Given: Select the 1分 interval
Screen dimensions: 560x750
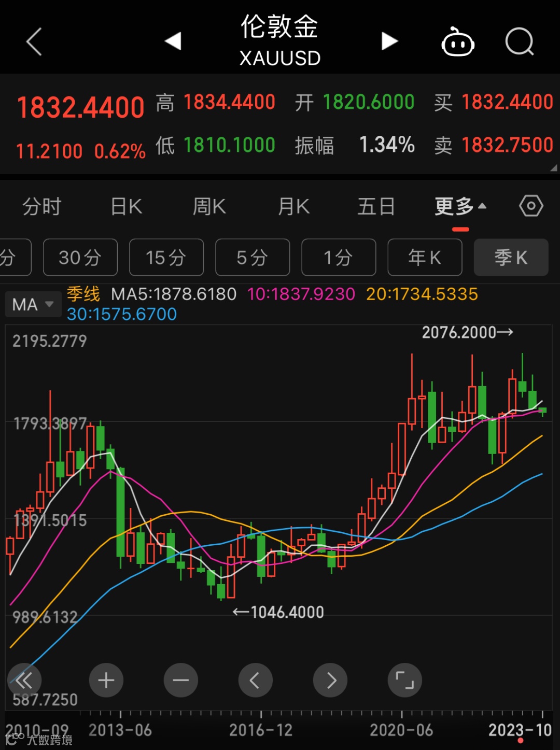Looking at the screenshot, I should 339,257.
